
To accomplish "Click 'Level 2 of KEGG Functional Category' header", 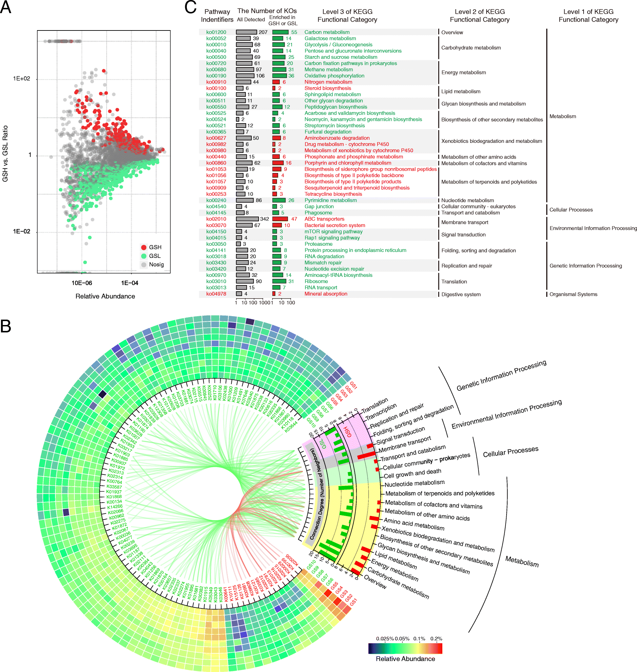I will (480, 16).
